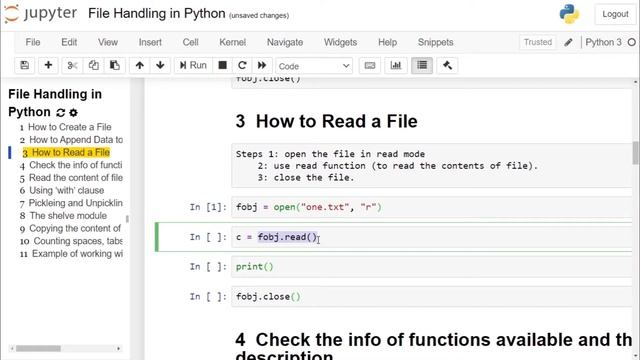Click sidebar scrollbar right arrow
The height and width of the screenshot is (360, 640).
[118, 349]
